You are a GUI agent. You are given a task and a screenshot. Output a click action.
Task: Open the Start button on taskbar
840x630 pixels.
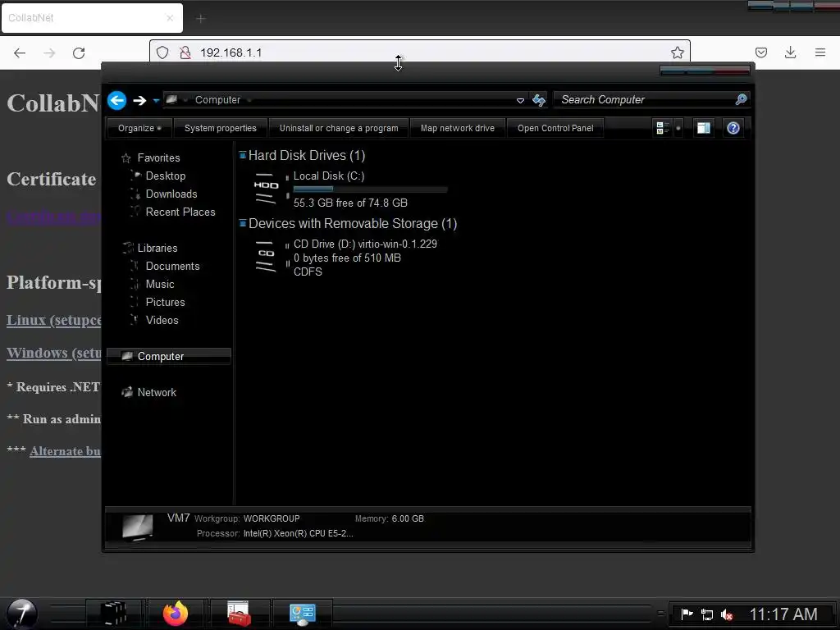22,614
